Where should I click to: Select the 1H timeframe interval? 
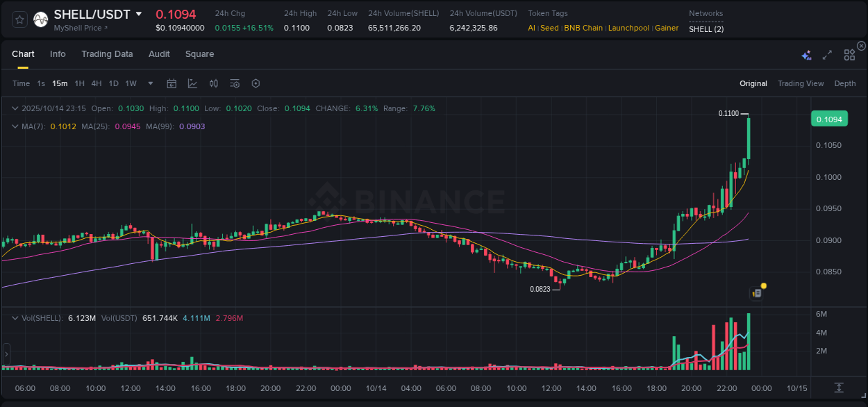(x=78, y=83)
